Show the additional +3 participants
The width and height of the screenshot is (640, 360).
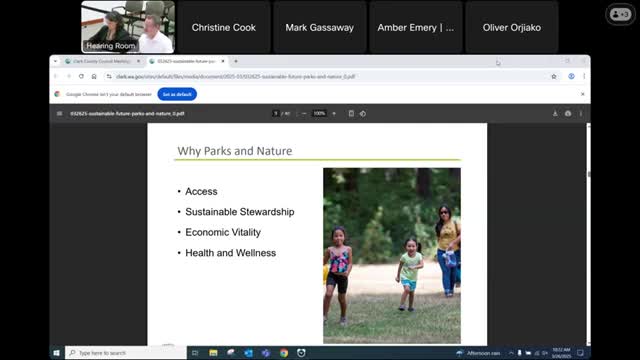[620, 14]
